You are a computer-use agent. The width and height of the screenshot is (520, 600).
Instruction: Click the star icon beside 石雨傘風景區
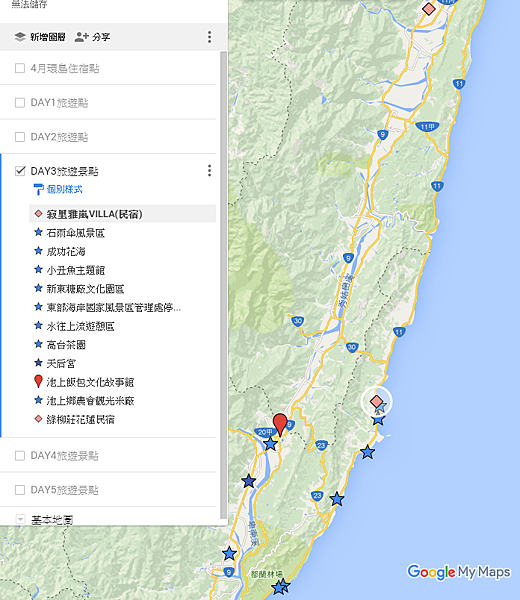click(x=38, y=232)
